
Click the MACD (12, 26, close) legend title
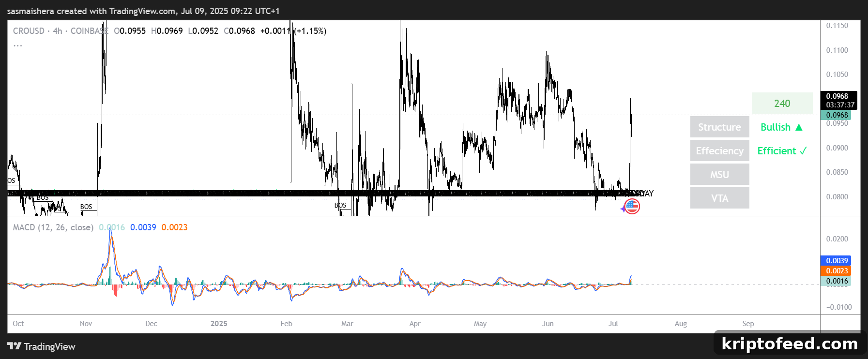[53, 227]
